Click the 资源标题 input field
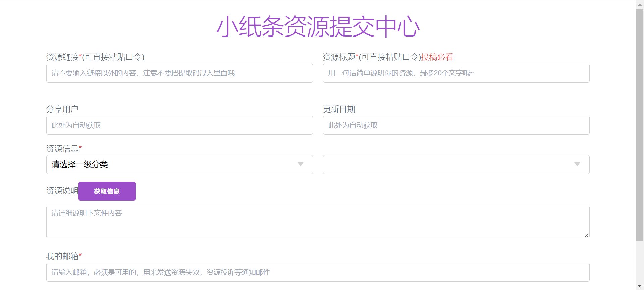The width and height of the screenshot is (644, 290). pos(456,73)
